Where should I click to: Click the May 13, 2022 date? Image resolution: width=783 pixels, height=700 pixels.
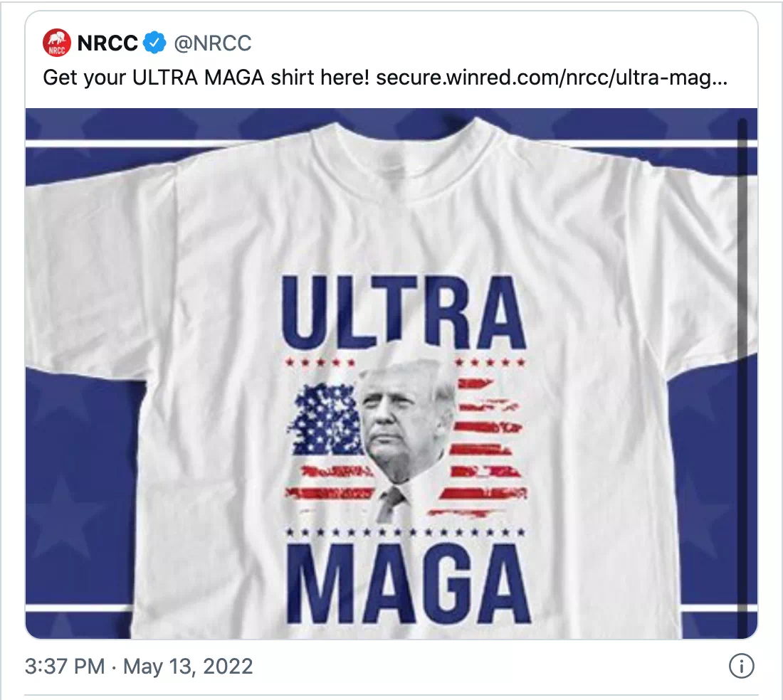188,667
